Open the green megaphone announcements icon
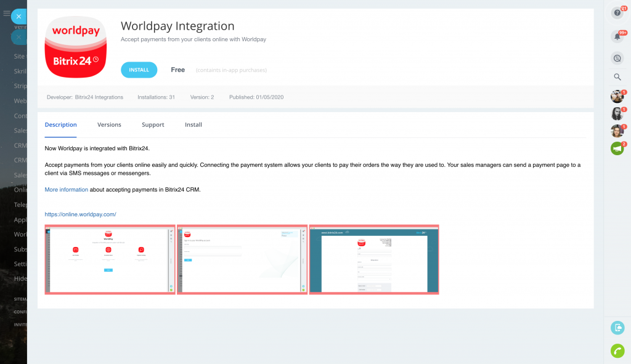This screenshot has width=631, height=364. (x=617, y=148)
